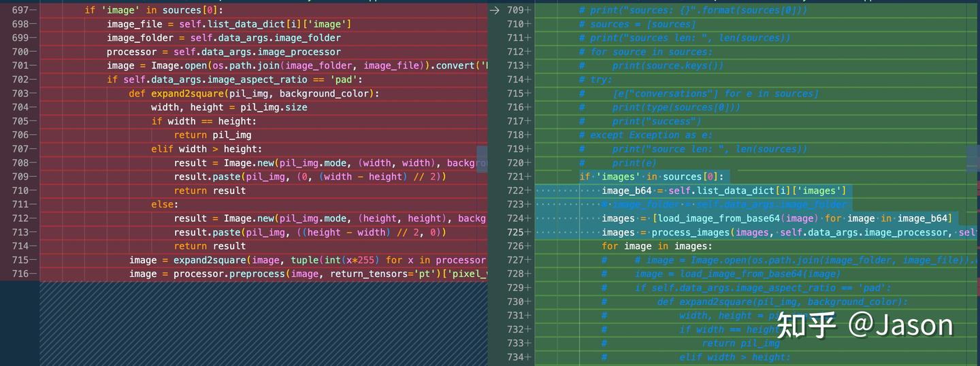Image resolution: width=980 pixels, height=366 pixels.
Task: Click the comment "# sources = [sources]"
Action: point(638,24)
